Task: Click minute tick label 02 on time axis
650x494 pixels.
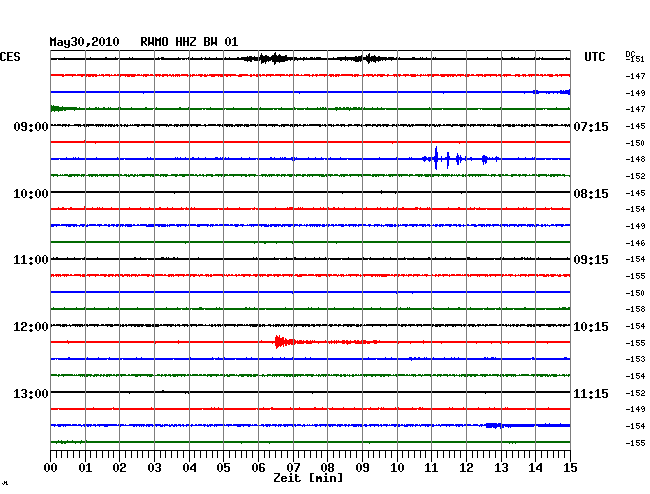Action: (119, 468)
